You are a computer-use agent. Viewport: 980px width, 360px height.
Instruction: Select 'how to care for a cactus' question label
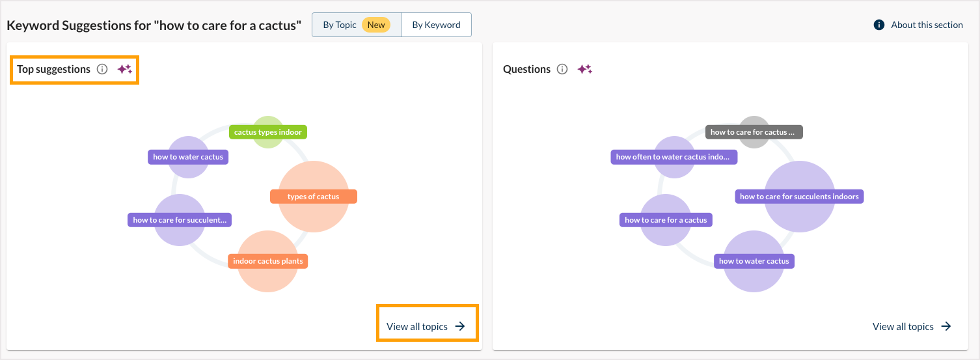pos(666,220)
